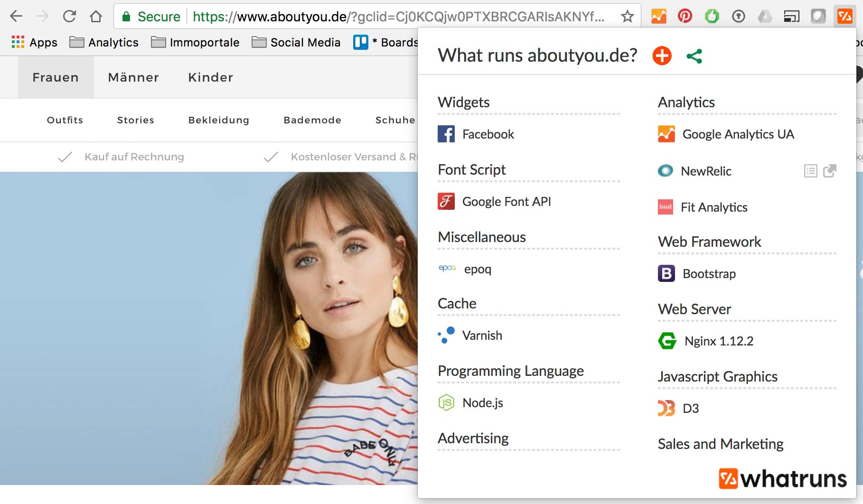Open the Outfits menu item
This screenshot has width=863, height=504.
65,120
